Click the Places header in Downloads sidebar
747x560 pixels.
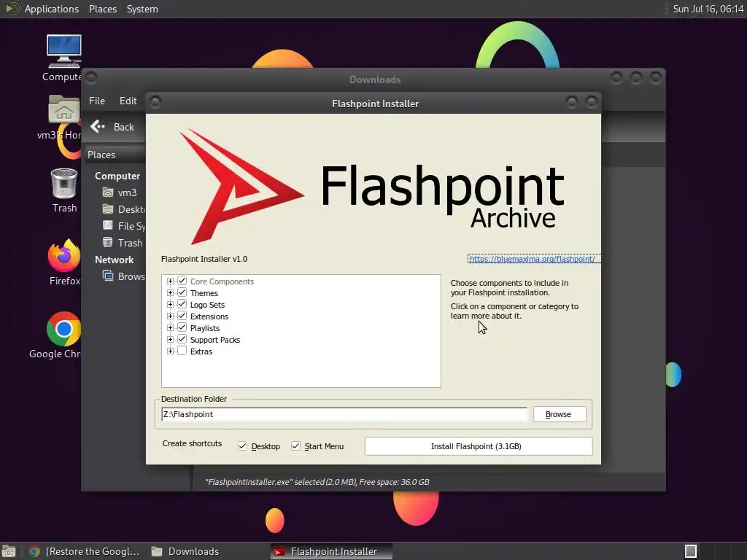tap(101, 155)
